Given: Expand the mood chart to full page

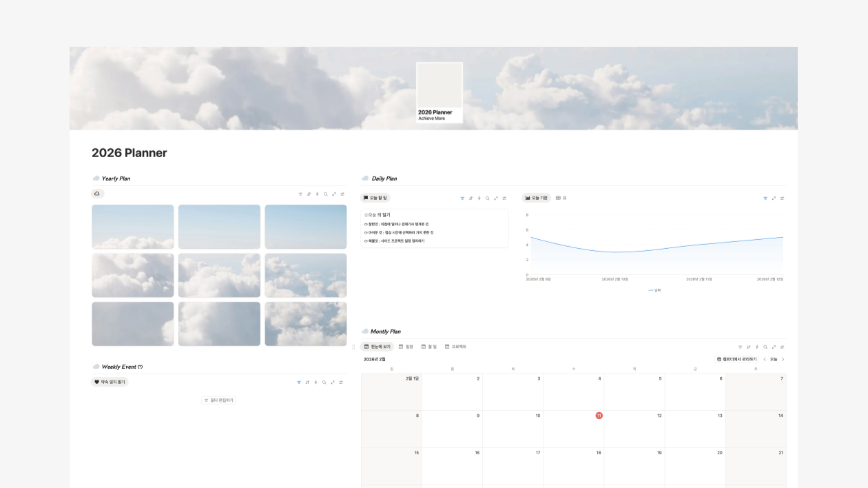Looking at the screenshot, I should (x=774, y=198).
